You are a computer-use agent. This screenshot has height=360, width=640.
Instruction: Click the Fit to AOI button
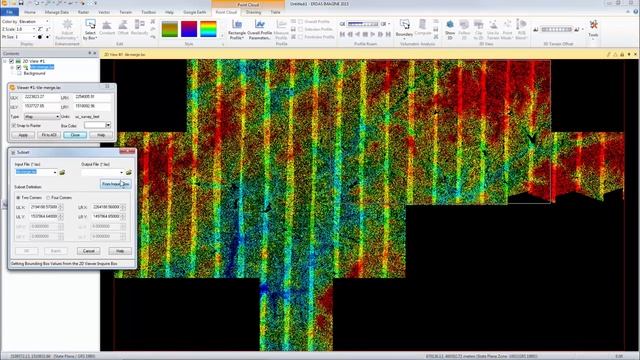point(49,135)
